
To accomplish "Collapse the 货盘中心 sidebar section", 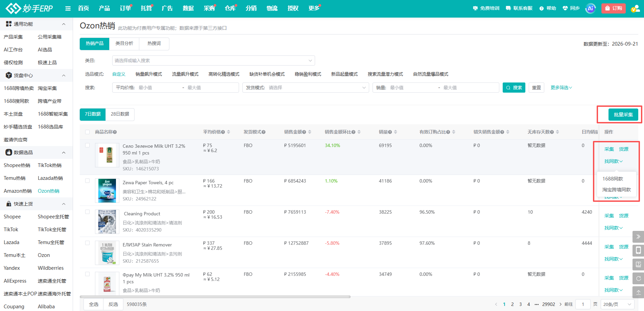I will [x=64, y=75].
